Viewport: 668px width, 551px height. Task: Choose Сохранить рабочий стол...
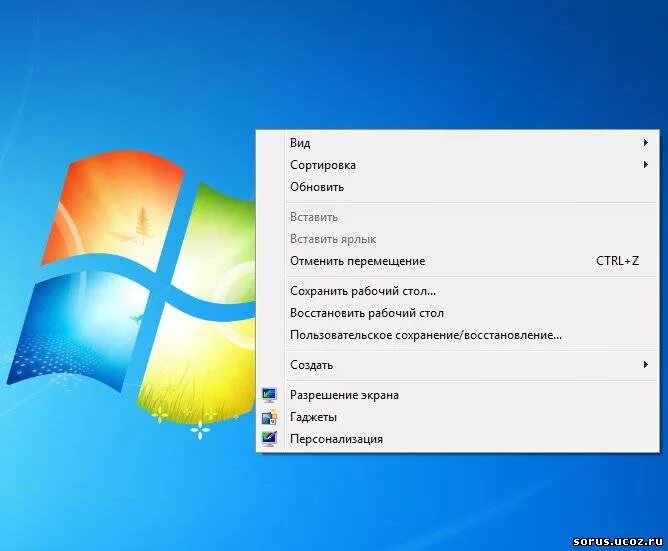click(457, 291)
